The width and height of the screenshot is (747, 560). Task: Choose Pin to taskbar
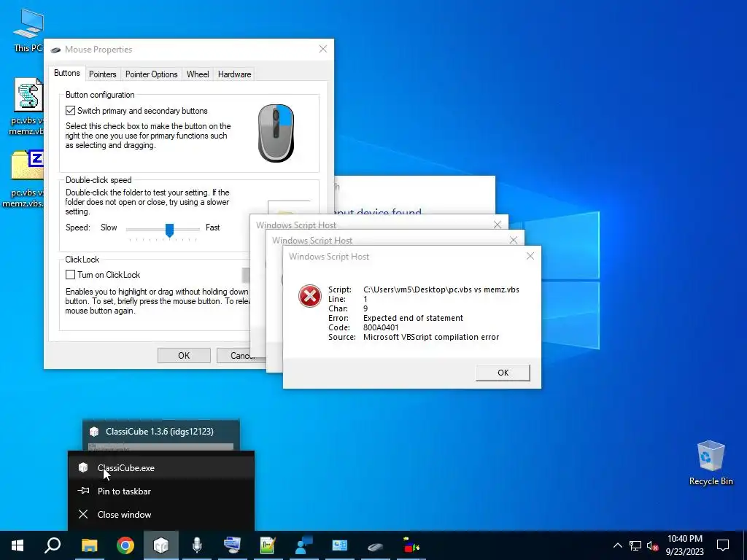coord(161,491)
